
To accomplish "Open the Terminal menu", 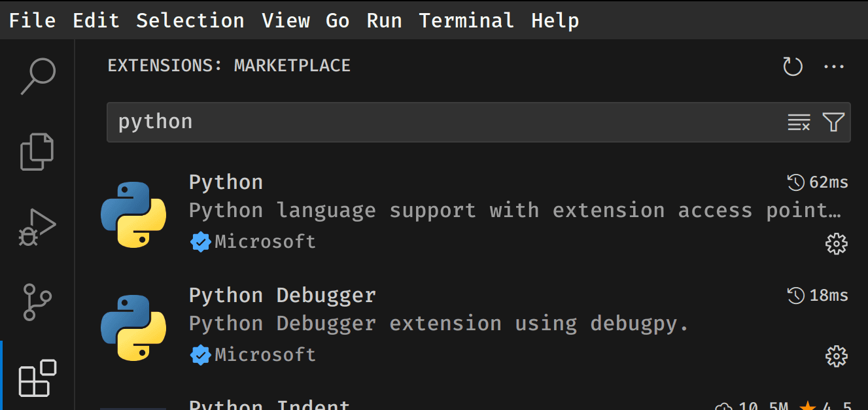I will (x=466, y=20).
